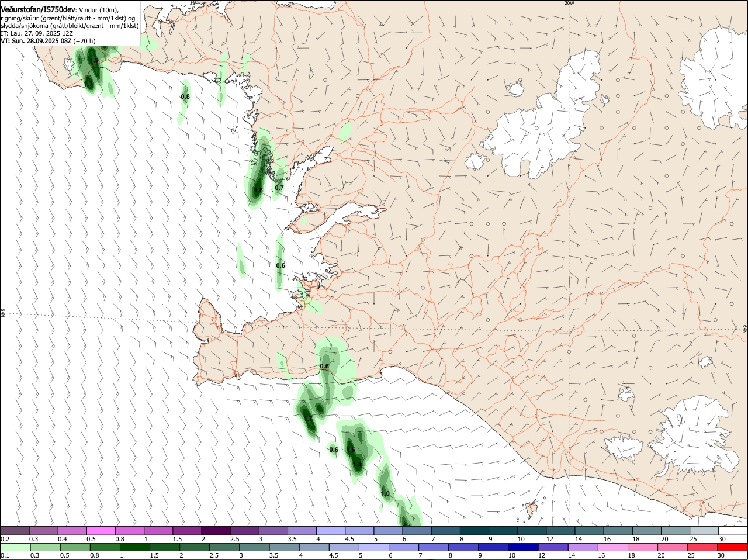Click the 64N latitude label on left edge
Screen dimensions: 748x560
[x=3, y=314]
